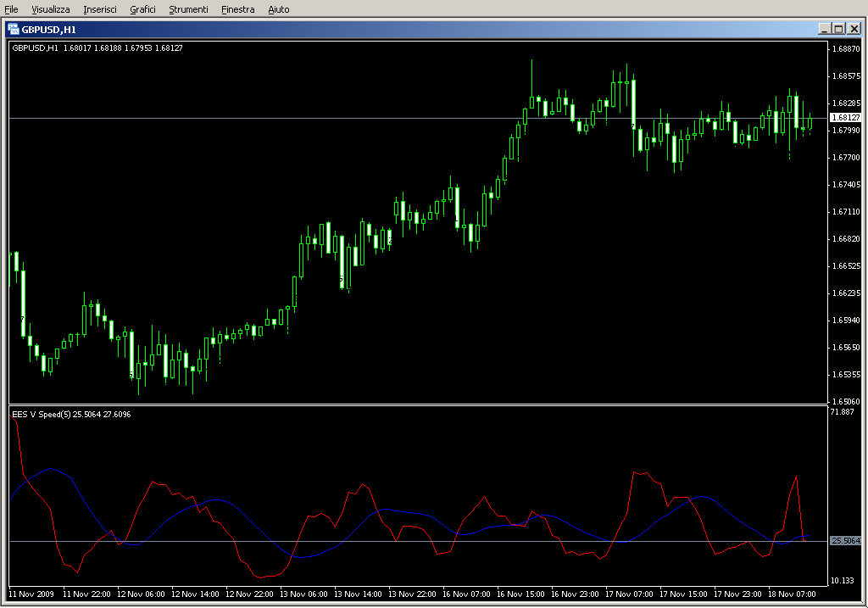Click the 12 Nov 14:00 time label

point(195,594)
